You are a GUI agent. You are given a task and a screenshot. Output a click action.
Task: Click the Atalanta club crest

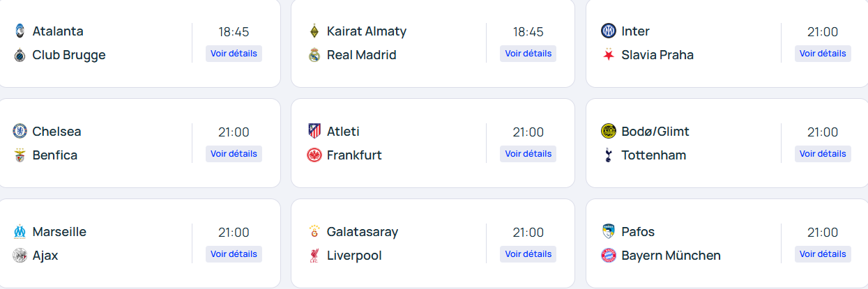point(20,31)
